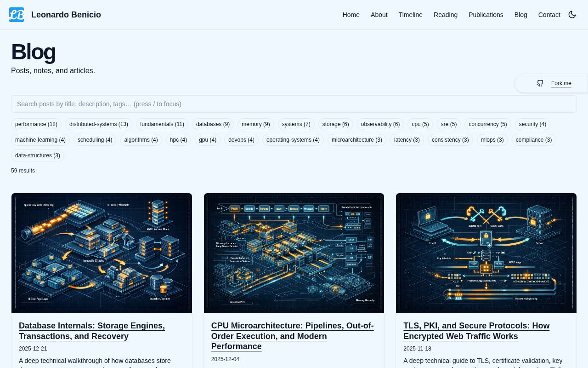Viewport: 588px width, 368px height.
Task: Open the Home menu item
Action: 351,15
